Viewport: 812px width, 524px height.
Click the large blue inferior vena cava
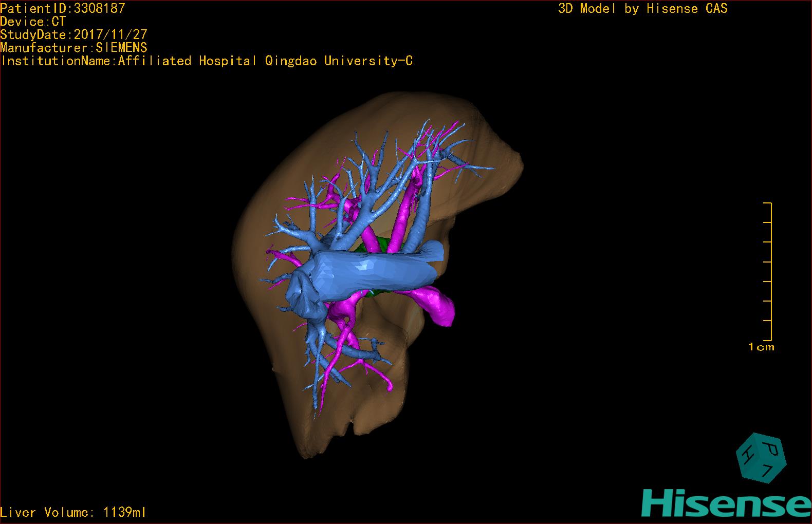tap(370, 272)
